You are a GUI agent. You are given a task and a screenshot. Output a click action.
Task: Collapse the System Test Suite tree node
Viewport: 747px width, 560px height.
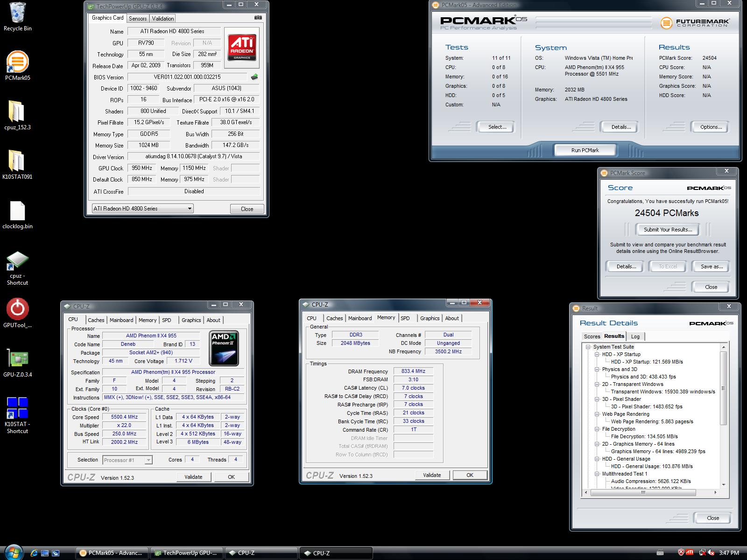pos(589,347)
